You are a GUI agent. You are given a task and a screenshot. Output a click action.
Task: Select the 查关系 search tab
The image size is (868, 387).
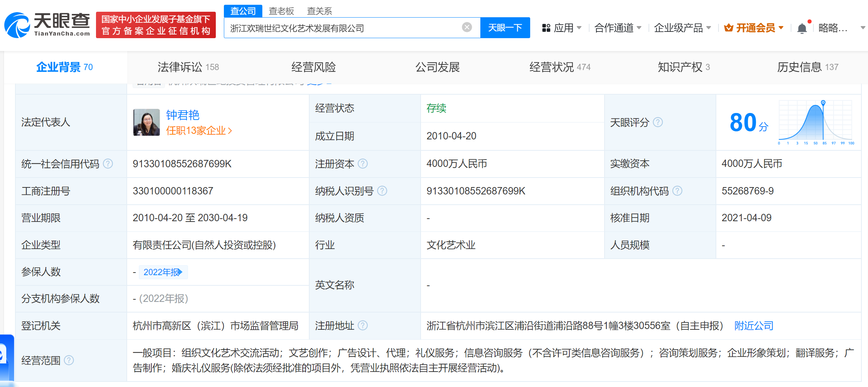pyautogui.click(x=320, y=11)
